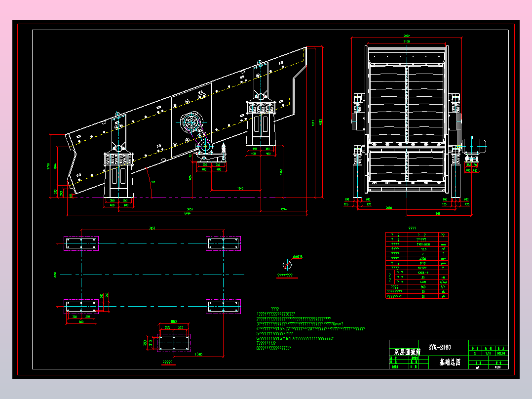The width and height of the screenshot is (532, 399).
Task: Select the 双层圆振筛 title block label
Action: [407, 352]
